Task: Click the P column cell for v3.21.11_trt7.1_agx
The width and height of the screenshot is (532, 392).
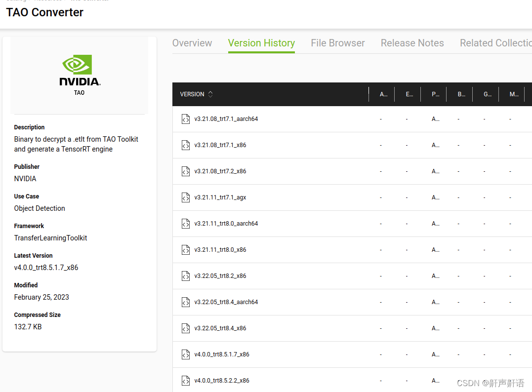Action: tap(435, 197)
